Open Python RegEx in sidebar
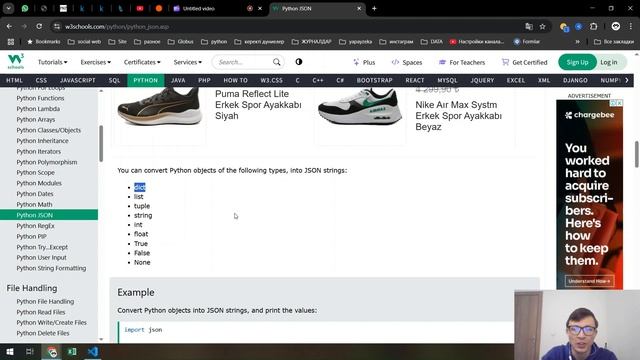The image size is (640, 360). tap(35, 226)
